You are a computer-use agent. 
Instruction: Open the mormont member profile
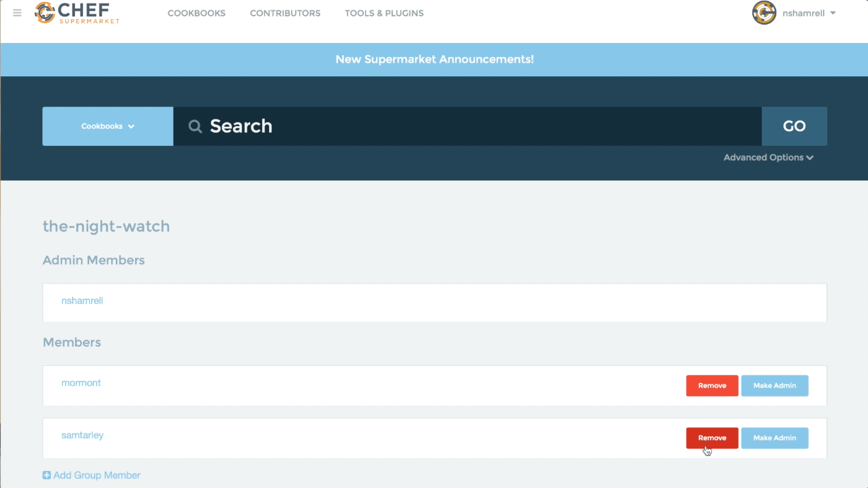(81, 383)
